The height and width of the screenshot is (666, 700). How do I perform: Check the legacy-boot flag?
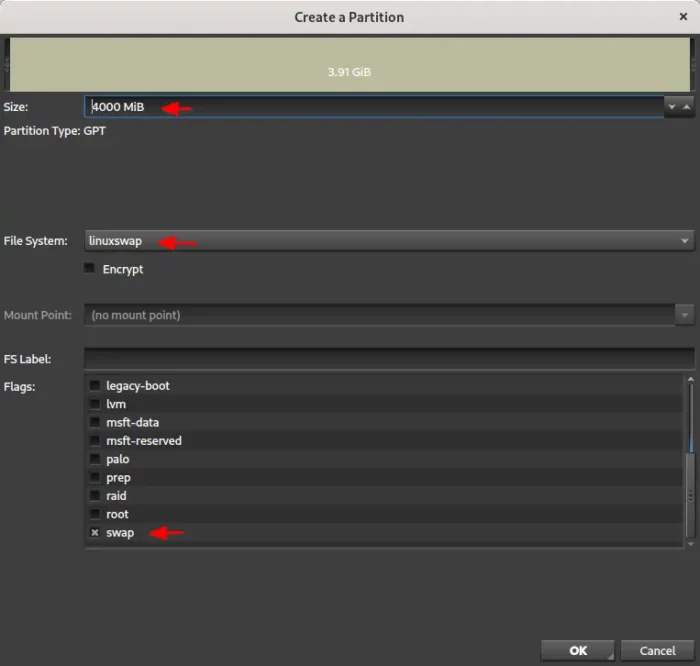(95, 386)
